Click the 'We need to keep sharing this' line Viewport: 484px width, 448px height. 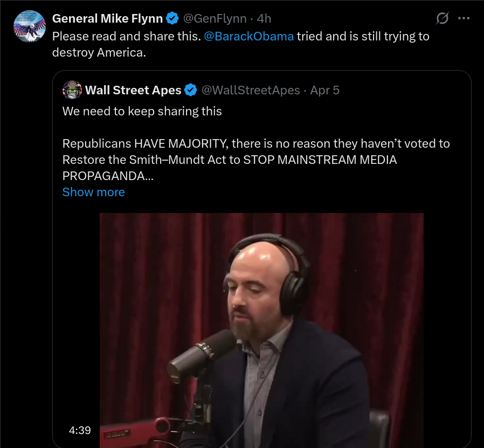pos(142,111)
